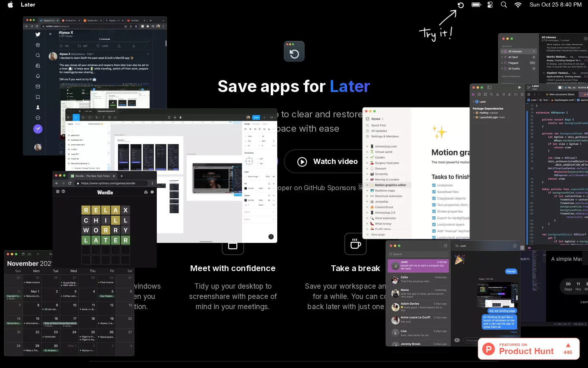The height and width of the screenshot is (368, 588).
Task: Open Twitter Profile person icon
Action: coord(38,108)
